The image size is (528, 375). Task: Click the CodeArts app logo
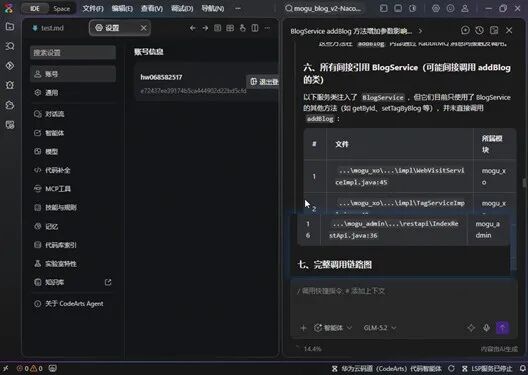[x=8, y=8]
